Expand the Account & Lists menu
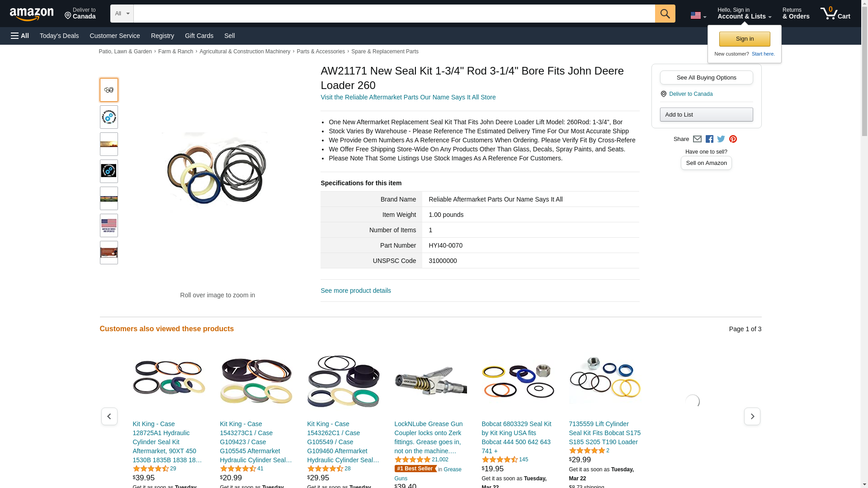This screenshot has width=868, height=488. (744, 14)
